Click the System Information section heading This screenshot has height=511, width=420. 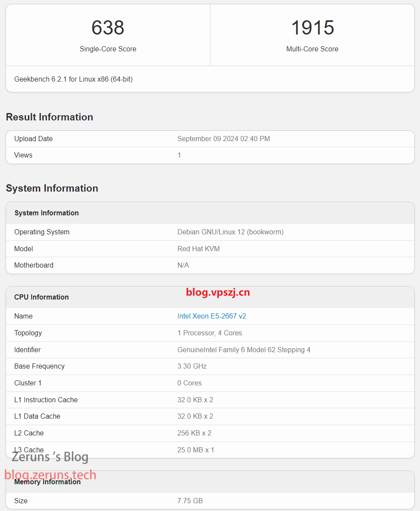pyautogui.click(x=52, y=188)
